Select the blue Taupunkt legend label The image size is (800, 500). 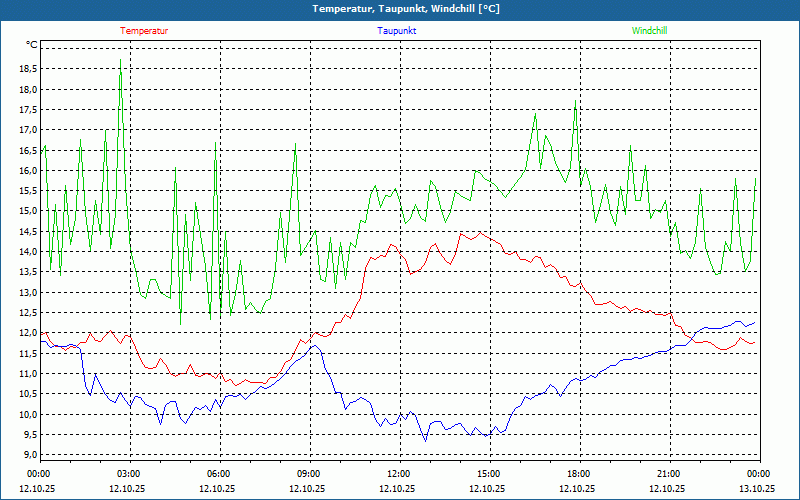click(396, 31)
